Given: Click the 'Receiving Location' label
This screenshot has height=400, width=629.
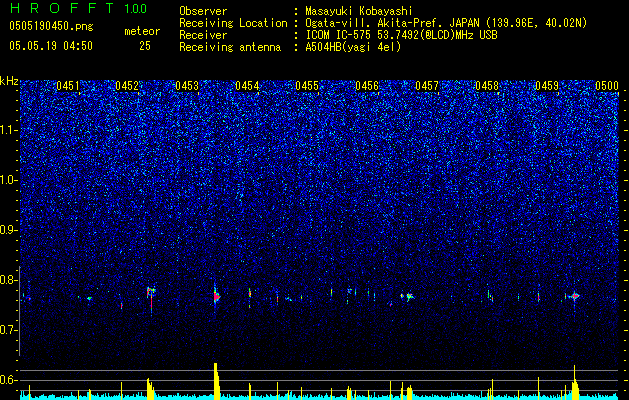Looking at the screenshot, I should pos(233,23).
